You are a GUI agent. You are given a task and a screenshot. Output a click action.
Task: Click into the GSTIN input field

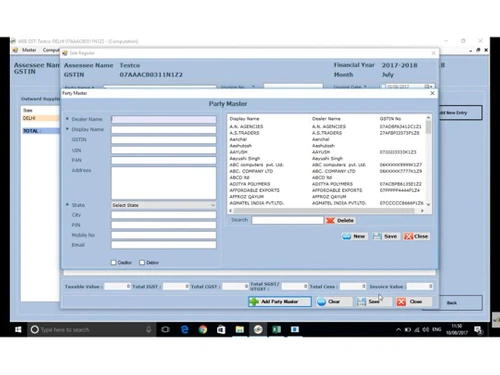coord(163,140)
